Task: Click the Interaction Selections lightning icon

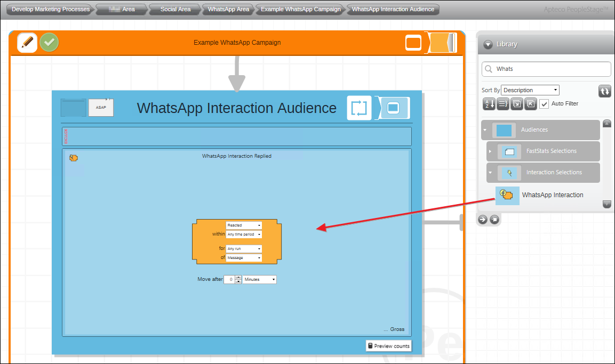Action: 509,173
